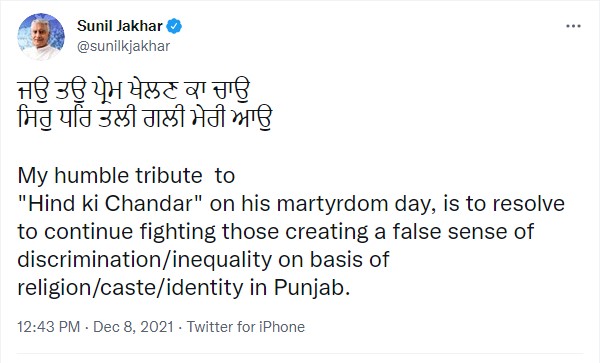Visit the @sunilkjakhar handle link
This screenshot has height=363, width=600.
[x=124, y=46]
